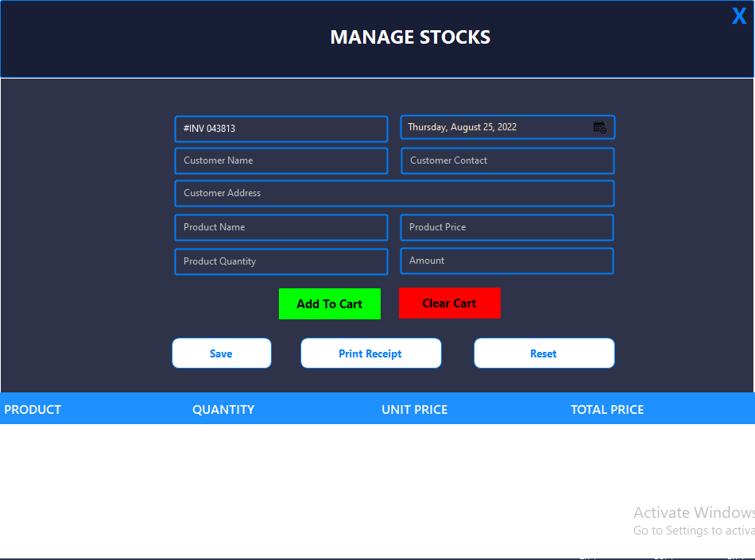Click the Customer Address field
Viewport: 755px width, 560px height.
[x=394, y=193]
